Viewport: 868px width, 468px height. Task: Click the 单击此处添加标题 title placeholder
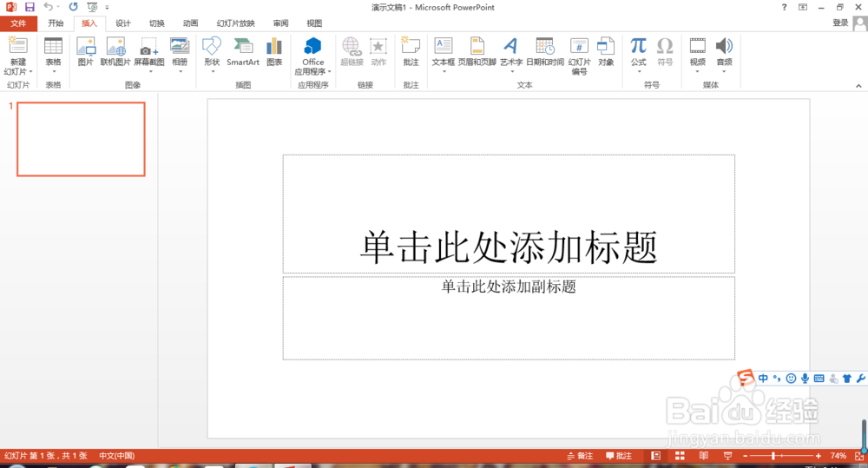[x=509, y=214]
